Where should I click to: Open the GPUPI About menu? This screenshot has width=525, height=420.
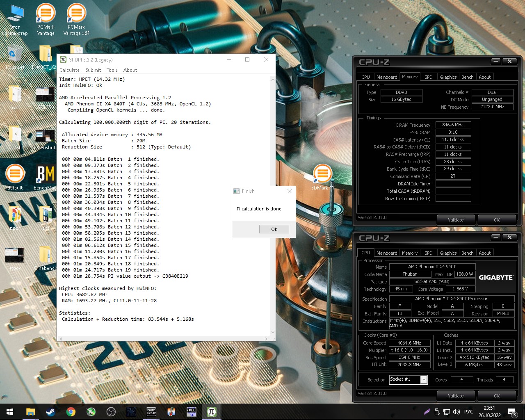pos(130,70)
